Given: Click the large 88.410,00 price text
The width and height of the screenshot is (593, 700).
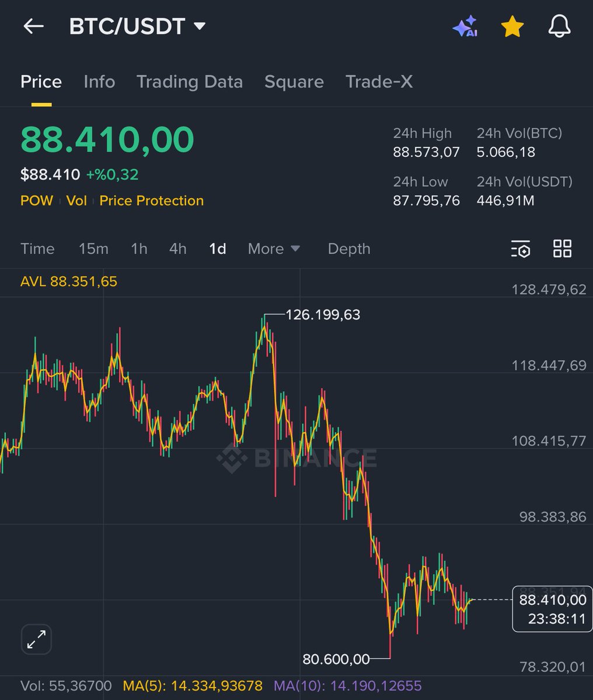Looking at the screenshot, I should pyautogui.click(x=107, y=140).
